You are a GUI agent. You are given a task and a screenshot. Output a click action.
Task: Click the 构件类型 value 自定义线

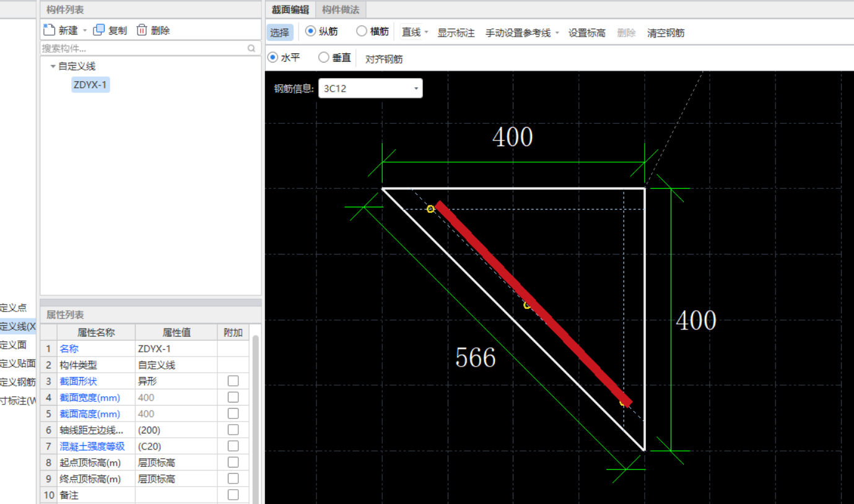tap(176, 365)
